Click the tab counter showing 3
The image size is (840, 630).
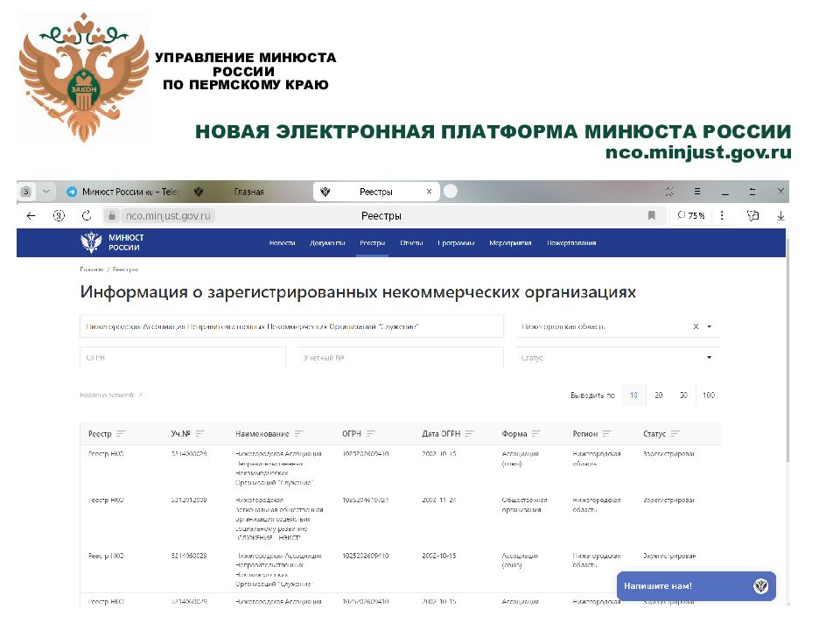(26, 192)
